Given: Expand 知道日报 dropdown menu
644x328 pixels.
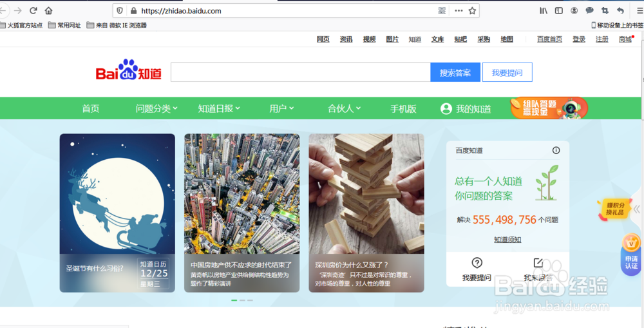Looking at the screenshot, I should pyautogui.click(x=219, y=108).
